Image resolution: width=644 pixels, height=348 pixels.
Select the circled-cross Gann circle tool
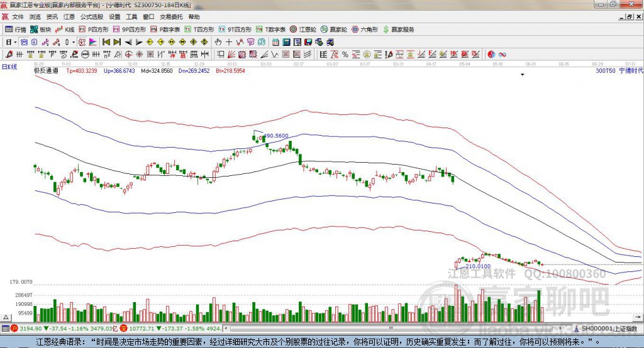(x=128, y=54)
